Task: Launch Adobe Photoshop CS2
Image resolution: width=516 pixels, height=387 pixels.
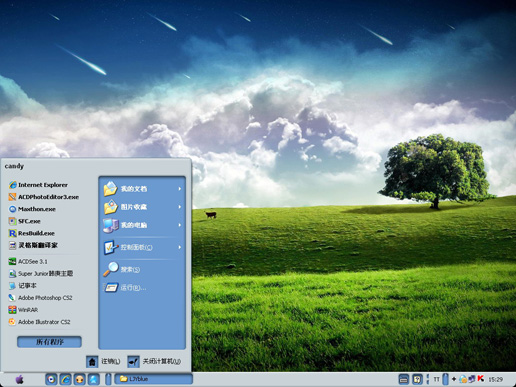Action: (x=40, y=298)
